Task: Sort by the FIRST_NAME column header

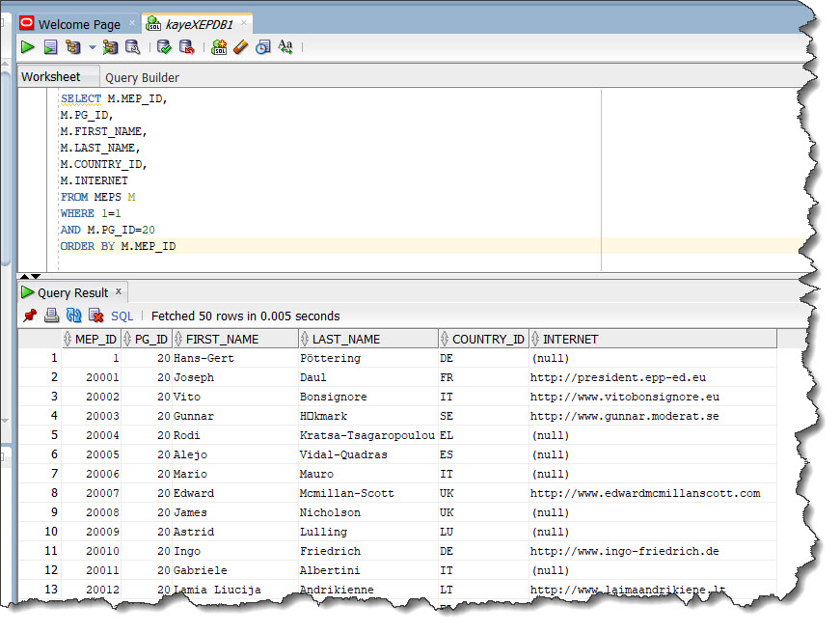Action: pyautogui.click(x=235, y=340)
